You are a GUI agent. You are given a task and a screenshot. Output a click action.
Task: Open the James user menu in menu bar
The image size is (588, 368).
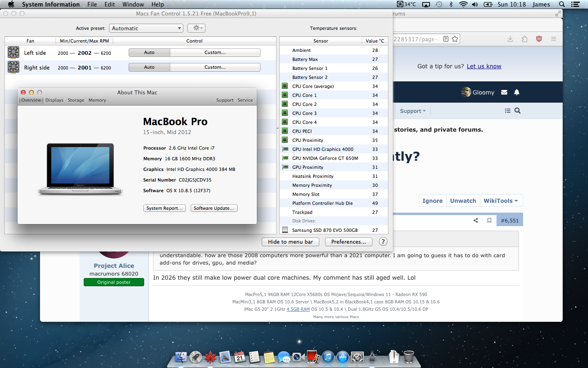pyautogui.click(x=541, y=4)
